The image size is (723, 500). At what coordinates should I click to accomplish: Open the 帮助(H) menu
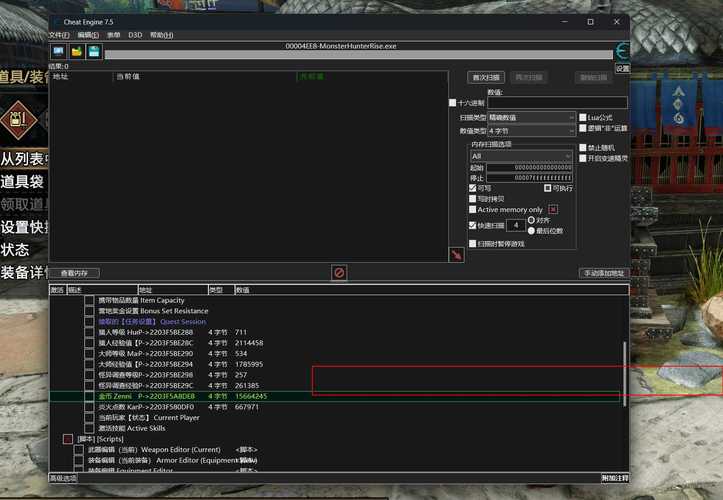point(161,35)
